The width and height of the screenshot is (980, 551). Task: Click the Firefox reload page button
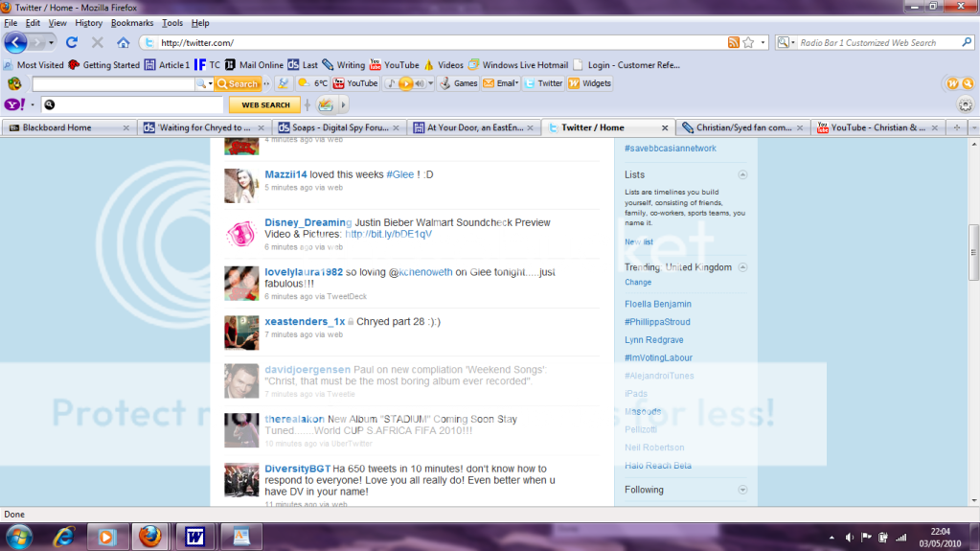click(72, 42)
